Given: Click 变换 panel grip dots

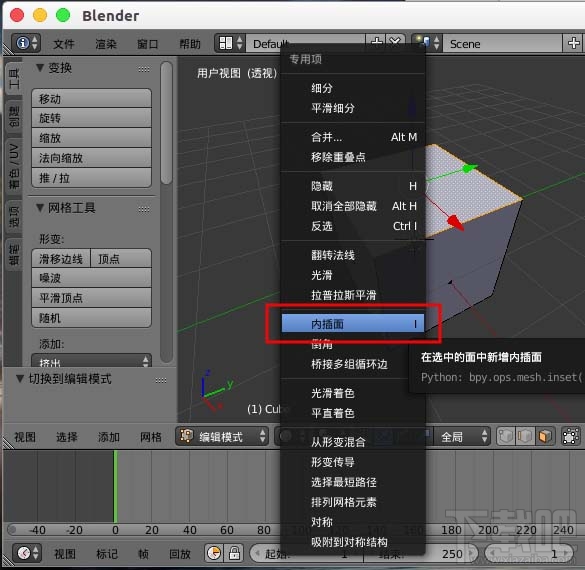Looking at the screenshot, I should coord(144,69).
